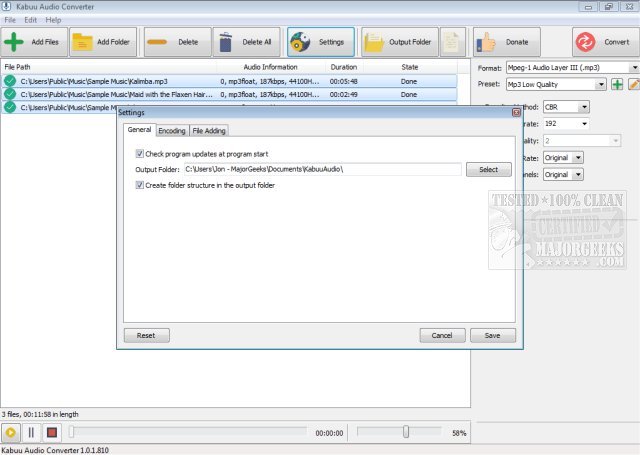Toggle Create folder structure in the output folder
The height and width of the screenshot is (455, 640).
(140, 185)
